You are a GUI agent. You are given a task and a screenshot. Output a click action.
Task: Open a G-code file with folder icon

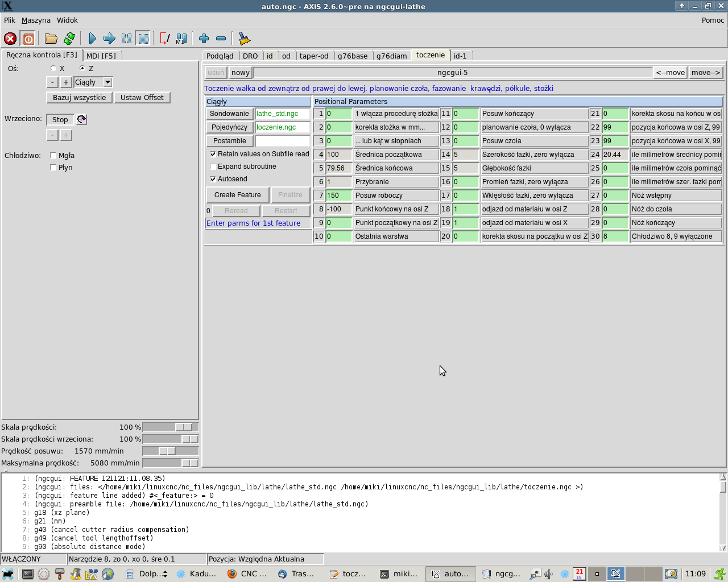click(x=51, y=39)
